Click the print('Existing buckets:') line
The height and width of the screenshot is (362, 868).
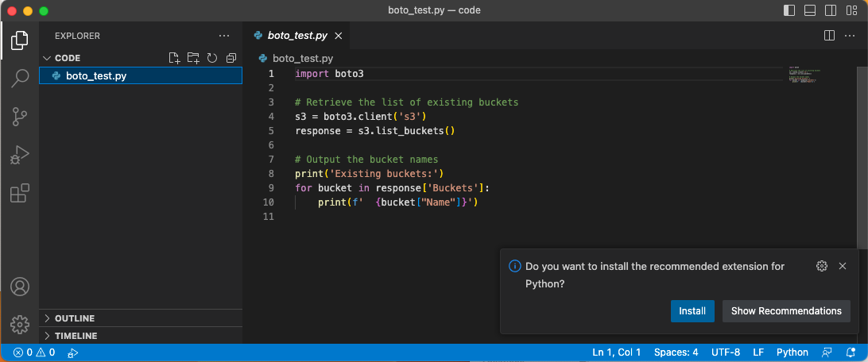370,174
